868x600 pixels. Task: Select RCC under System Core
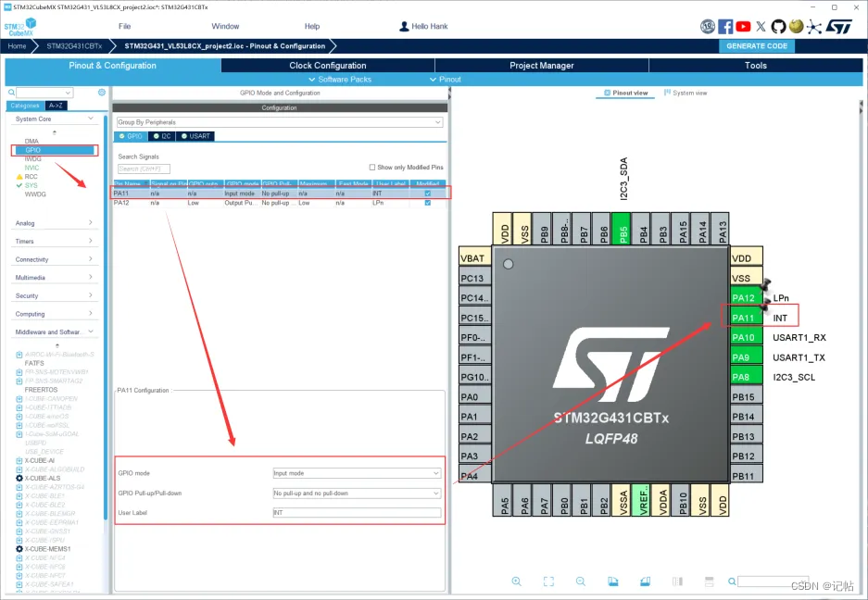(31, 177)
